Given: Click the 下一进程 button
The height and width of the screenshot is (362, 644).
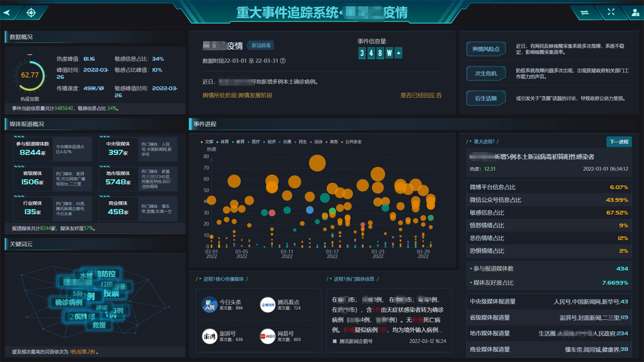Looking at the screenshot, I should [619, 142].
